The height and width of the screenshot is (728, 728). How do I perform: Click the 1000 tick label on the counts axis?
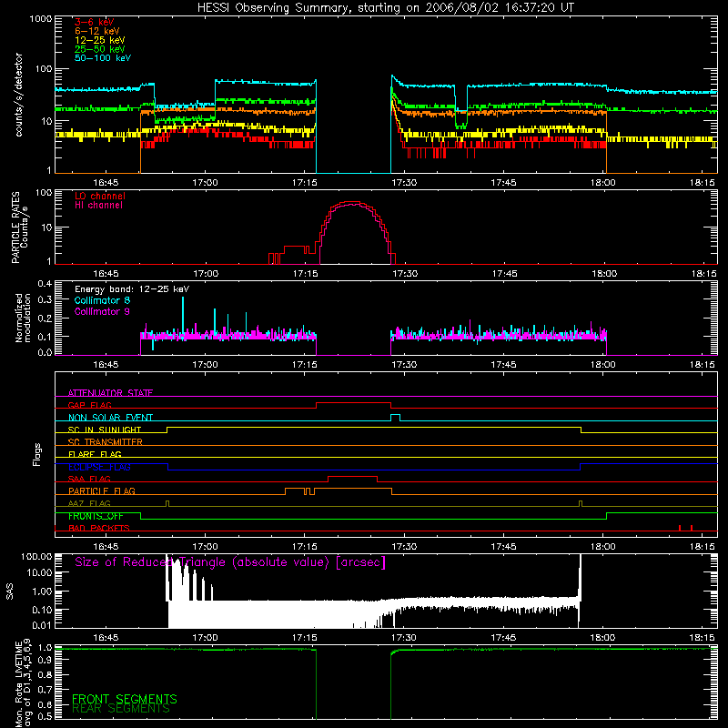(x=40, y=19)
